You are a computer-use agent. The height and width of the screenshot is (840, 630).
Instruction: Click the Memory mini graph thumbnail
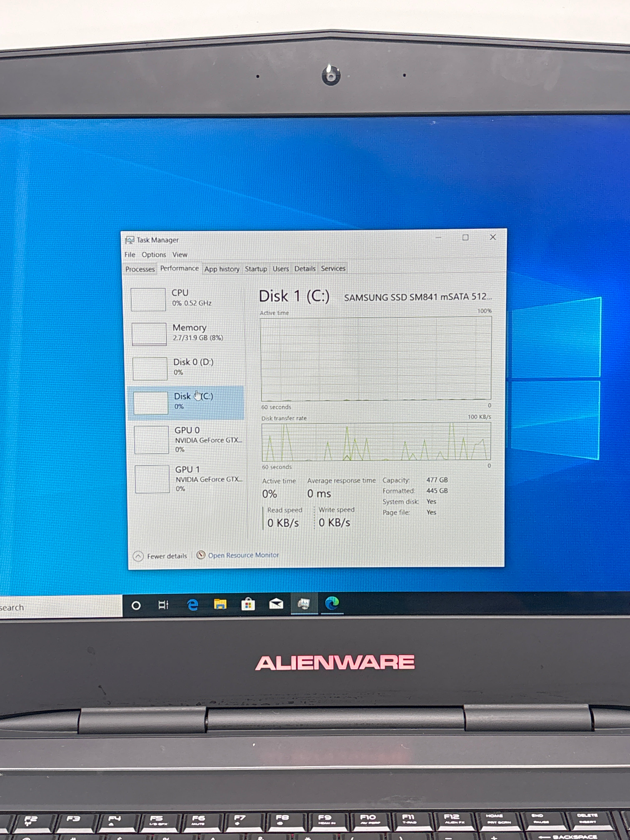coord(149,334)
